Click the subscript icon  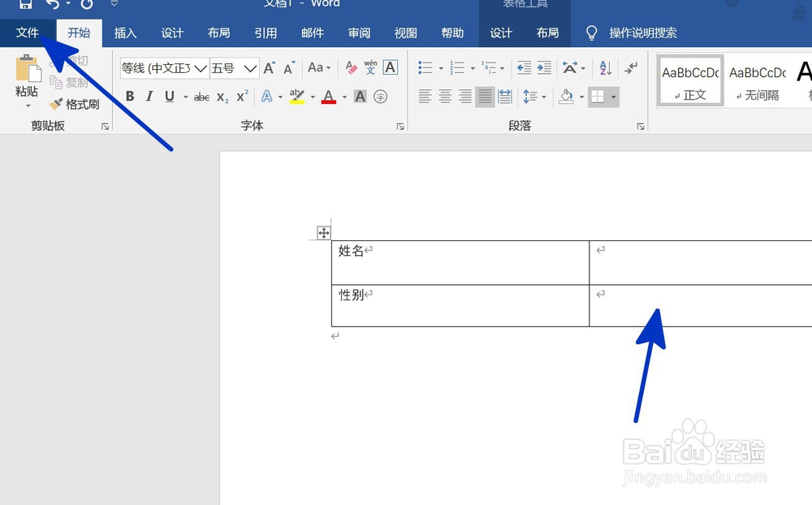pos(221,97)
